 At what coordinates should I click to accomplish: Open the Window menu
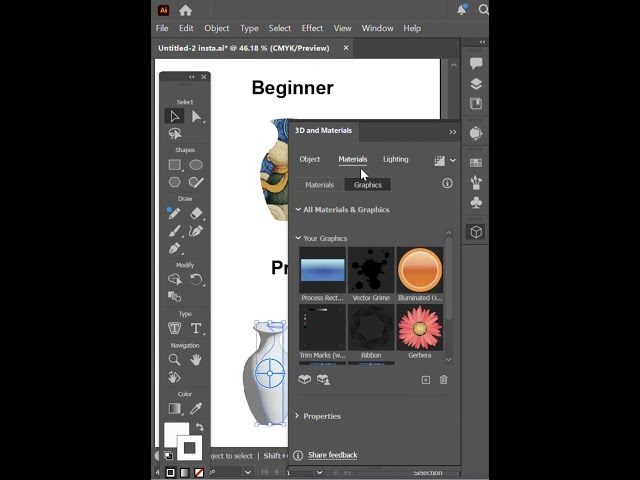(378, 28)
